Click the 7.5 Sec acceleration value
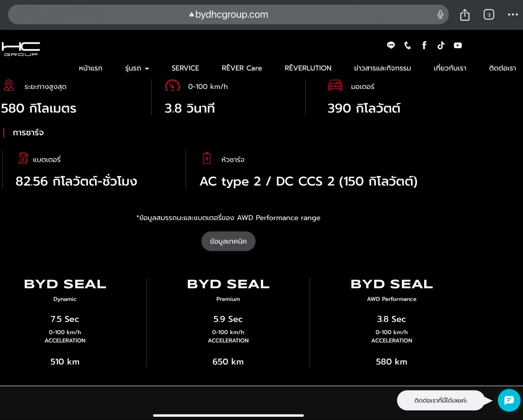Viewport: 523px width, 420px height. pyautogui.click(x=65, y=319)
